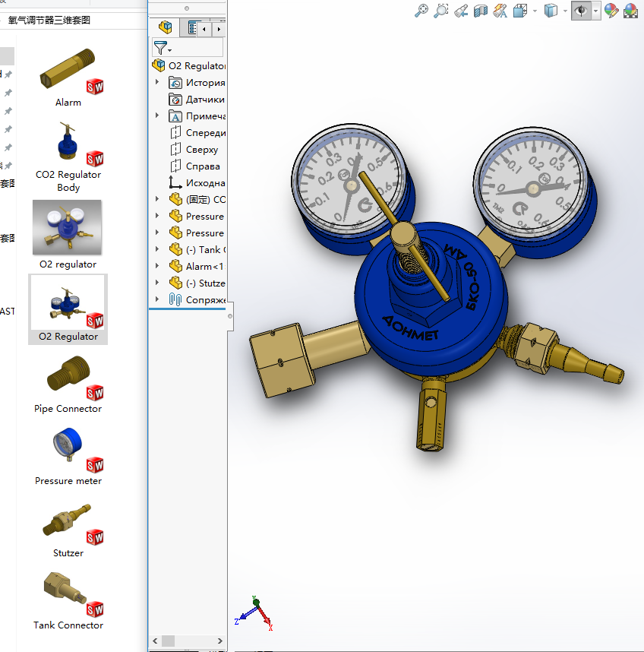Open the Apply Scene icon
Image resolution: width=644 pixels, height=652 pixels.
(631, 11)
